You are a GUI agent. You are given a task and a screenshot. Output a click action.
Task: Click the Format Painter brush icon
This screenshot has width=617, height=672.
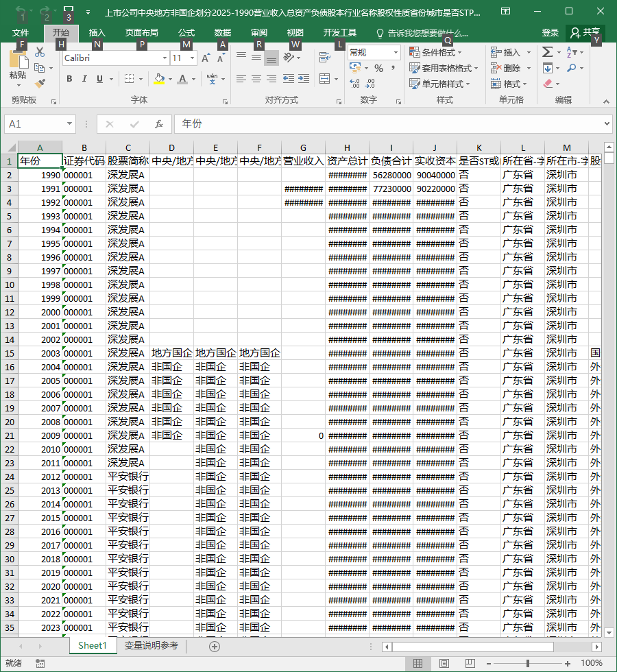coord(40,83)
